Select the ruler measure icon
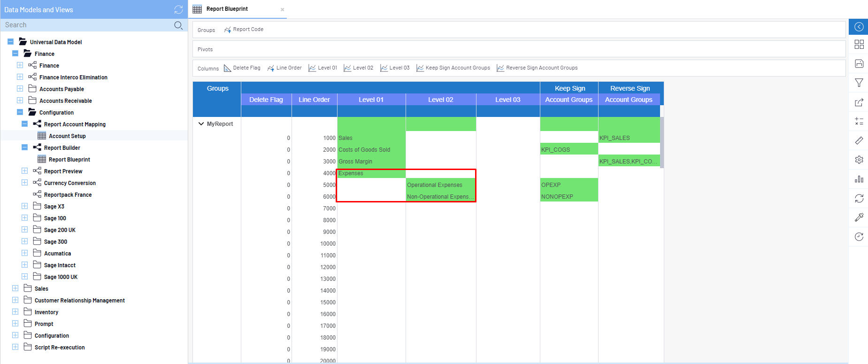This screenshot has height=364, width=868. 859,140
